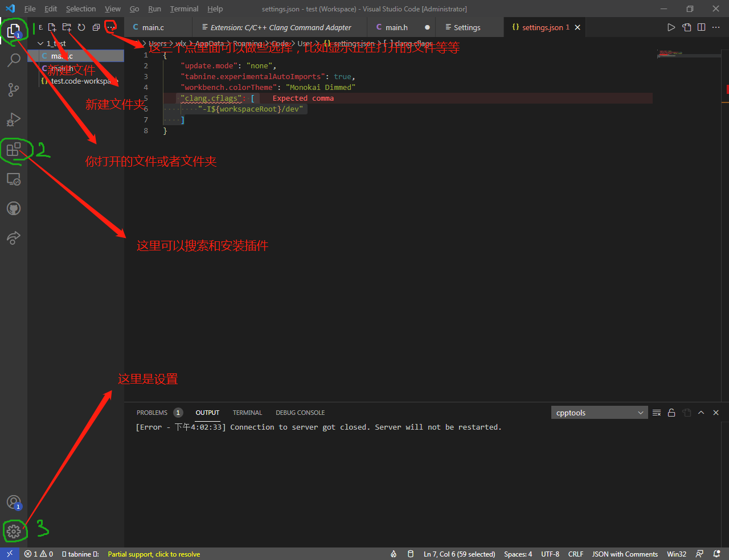Image resolution: width=729 pixels, height=560 pixels.
Task: Clear the output panel
Action: (657, 413)
